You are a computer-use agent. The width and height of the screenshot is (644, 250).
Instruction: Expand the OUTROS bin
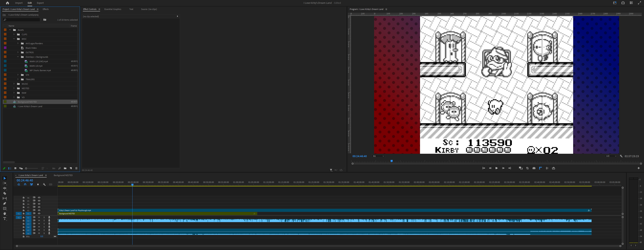(18, 52)
